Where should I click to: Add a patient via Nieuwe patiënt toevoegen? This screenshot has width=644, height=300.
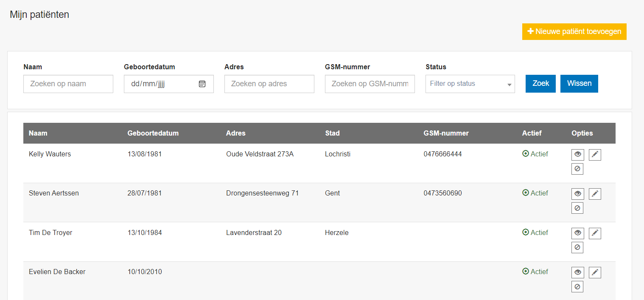point(574,31)
